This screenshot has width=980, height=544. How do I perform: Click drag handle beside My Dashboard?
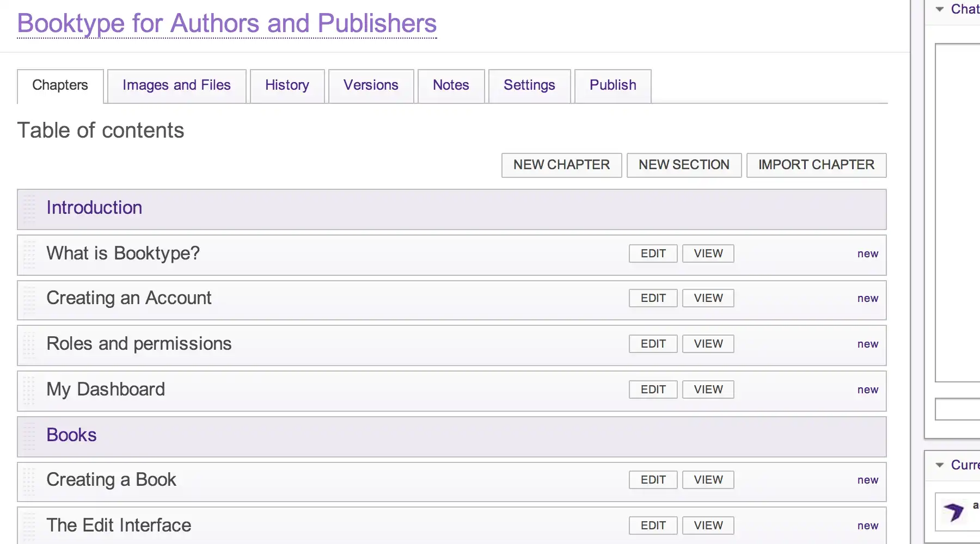click(x=29, y=391)
